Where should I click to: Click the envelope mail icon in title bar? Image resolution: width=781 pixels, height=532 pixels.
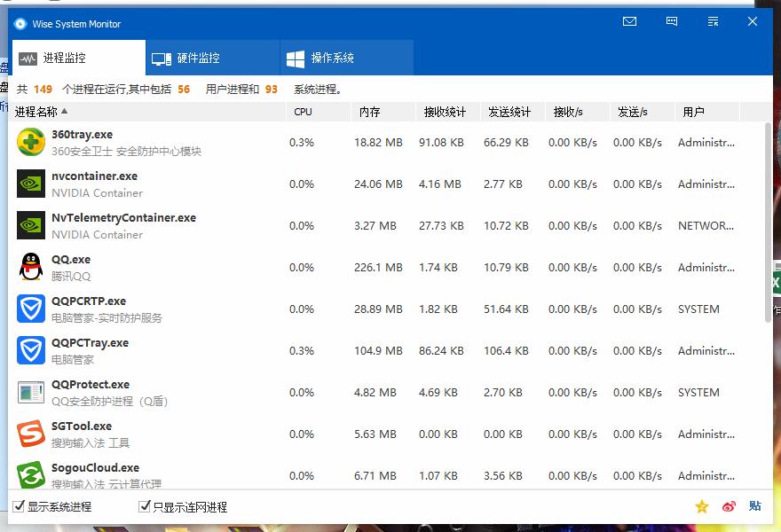click(630, 22)
